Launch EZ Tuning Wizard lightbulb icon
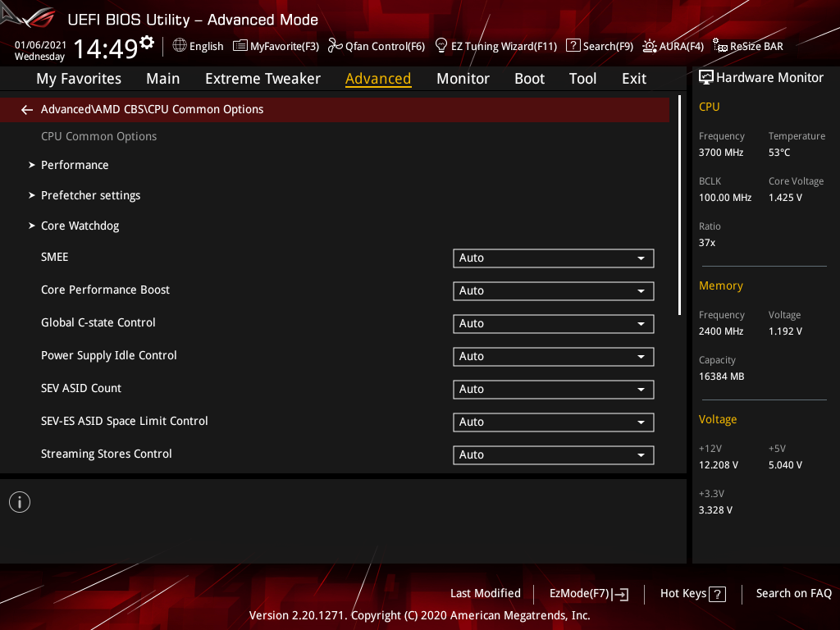The height and width of the screenshot is (630, 840). tap(441, 46)
